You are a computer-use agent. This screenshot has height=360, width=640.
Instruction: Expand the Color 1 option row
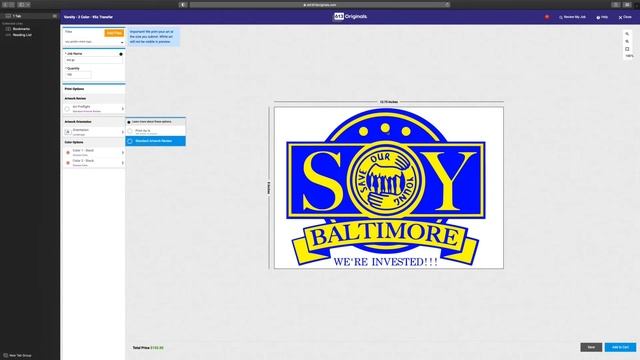[x=94, y=152]
